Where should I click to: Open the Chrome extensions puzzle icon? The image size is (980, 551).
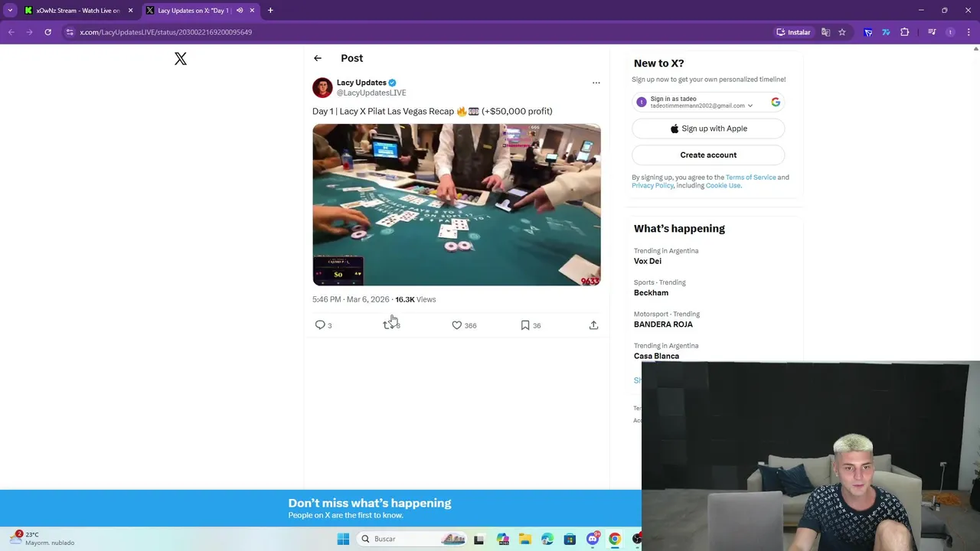point(905,32)
